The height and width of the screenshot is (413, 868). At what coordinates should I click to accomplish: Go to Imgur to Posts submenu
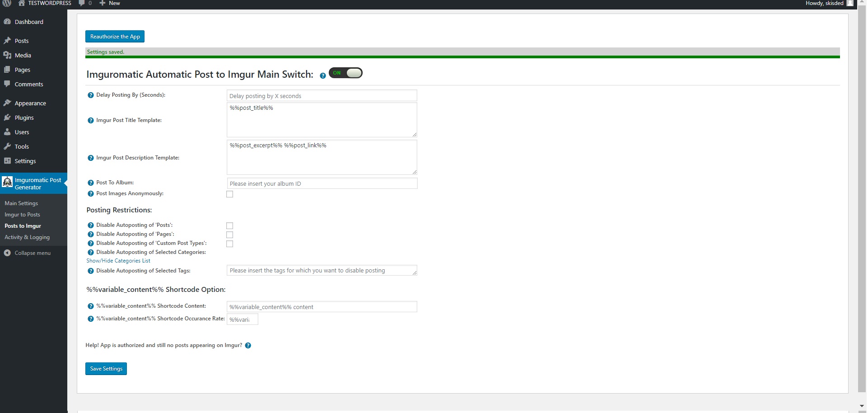point(22,215)
